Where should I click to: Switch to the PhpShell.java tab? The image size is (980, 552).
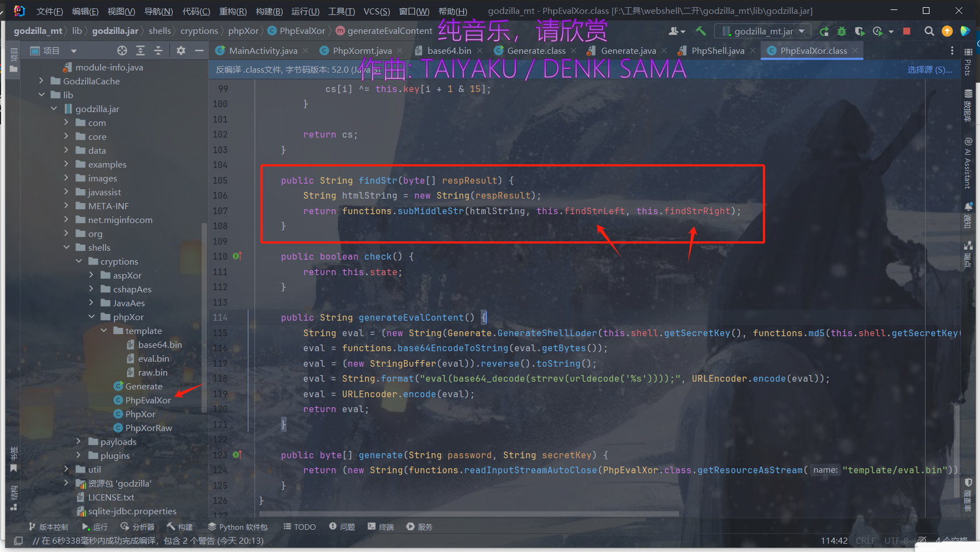(x=717, y=50)
